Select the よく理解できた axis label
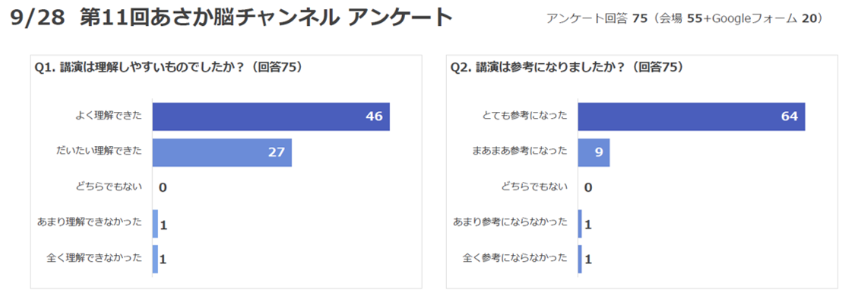 (108, 116)
